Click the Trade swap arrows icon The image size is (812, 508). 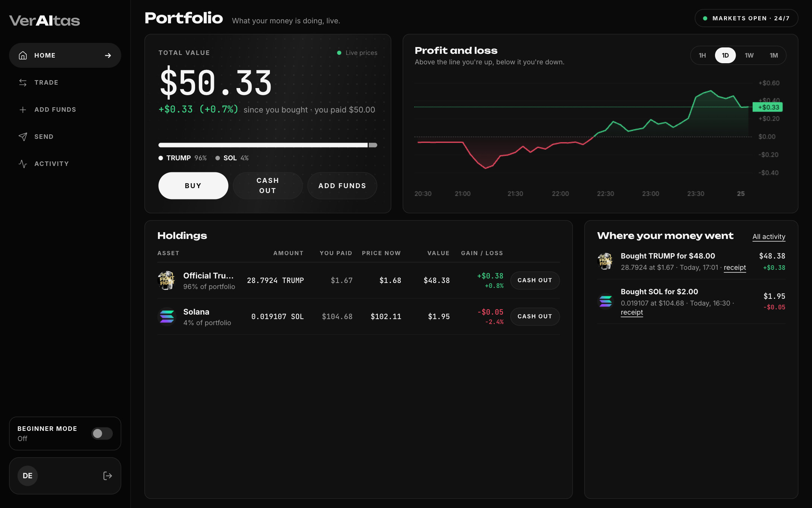23,82
